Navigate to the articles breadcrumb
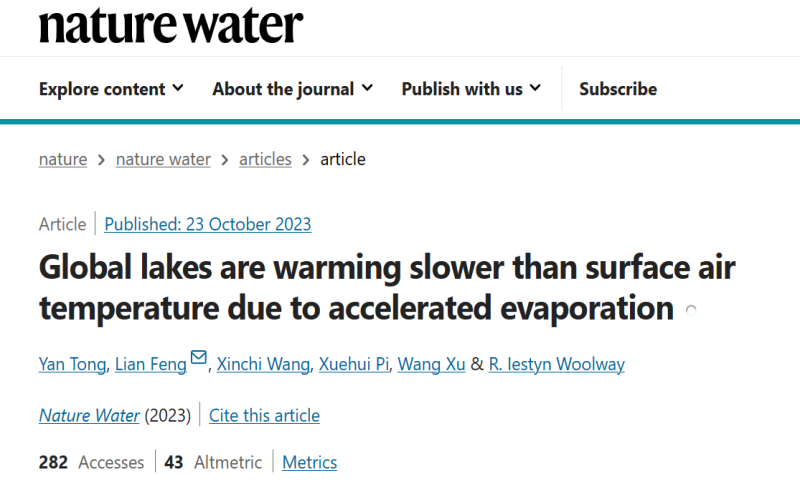 (x=265, y=159)
